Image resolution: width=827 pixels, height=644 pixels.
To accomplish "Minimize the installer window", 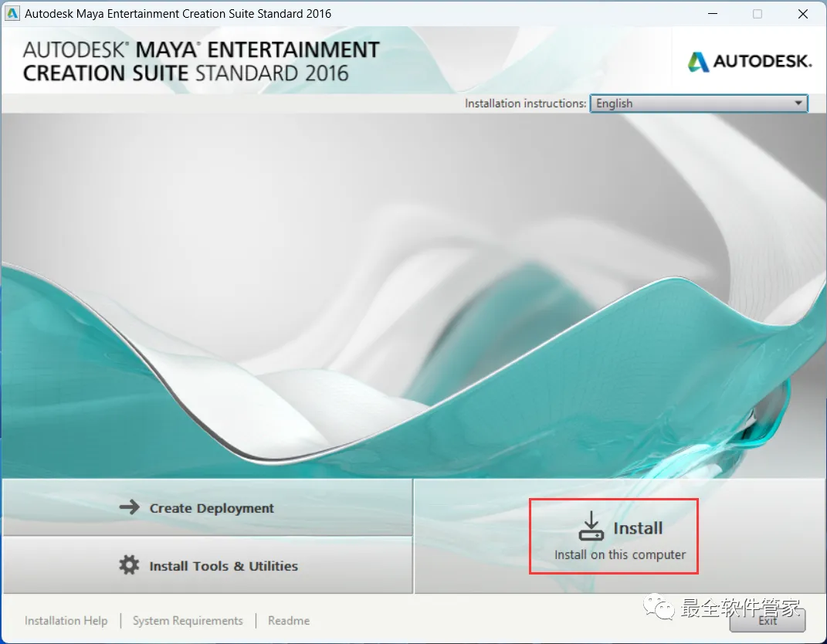I will tap(713, 14).
